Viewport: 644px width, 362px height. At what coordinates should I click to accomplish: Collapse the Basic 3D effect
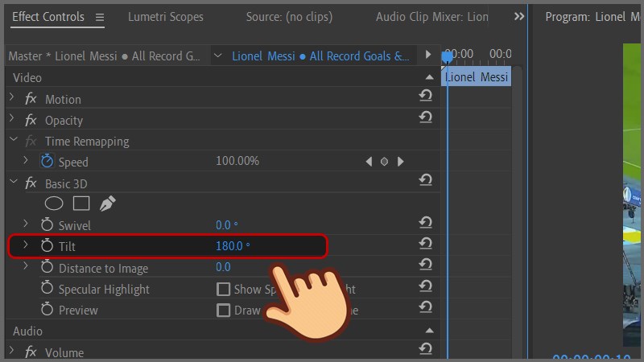pyautogui.click(x=14, y=181)
